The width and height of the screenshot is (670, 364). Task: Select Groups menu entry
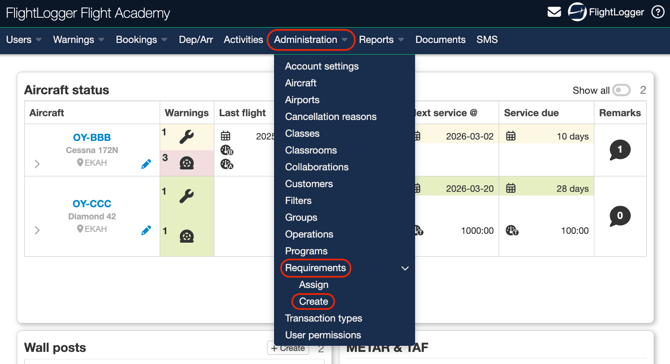pyautogui.click(x=301, y=217)
